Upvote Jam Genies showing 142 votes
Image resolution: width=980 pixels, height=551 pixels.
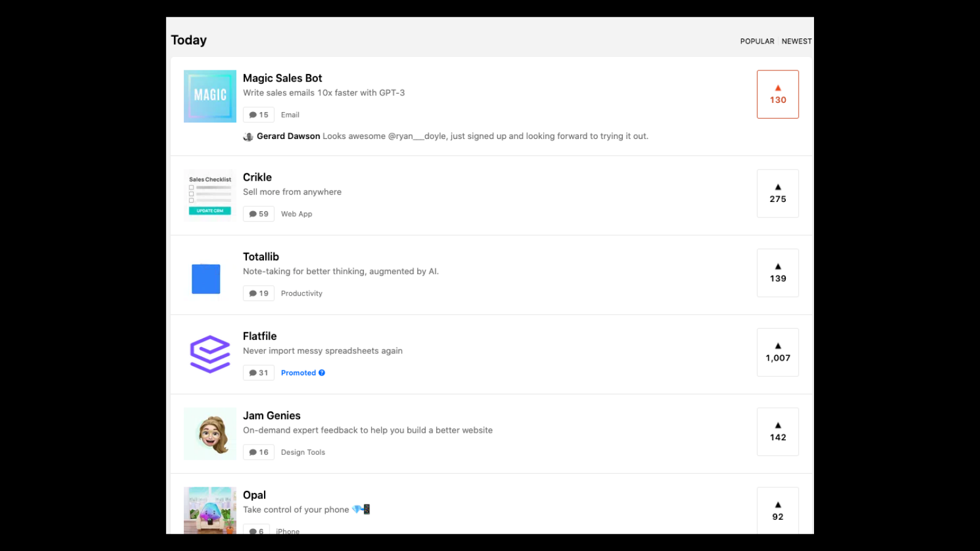(777, 432)
